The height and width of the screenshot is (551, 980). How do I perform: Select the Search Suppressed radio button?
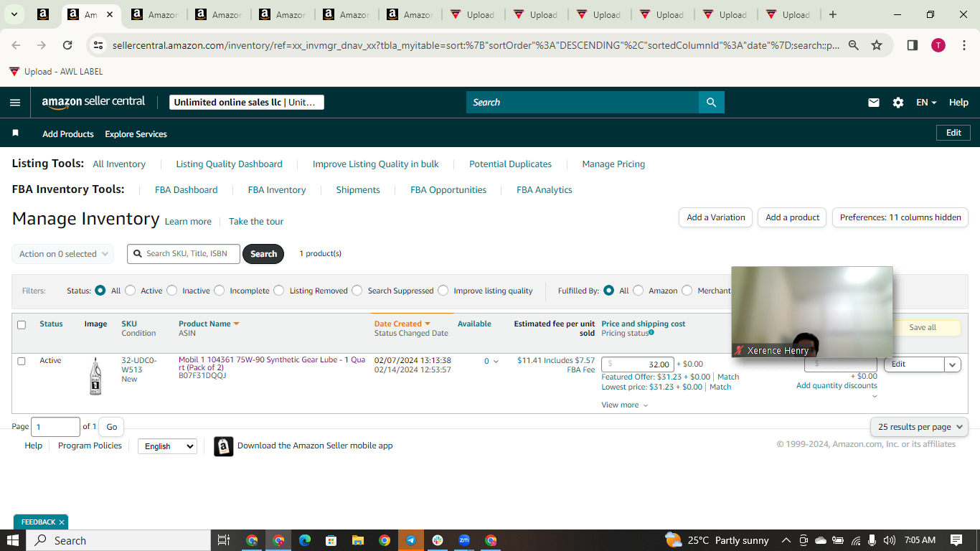coord(357,291)
